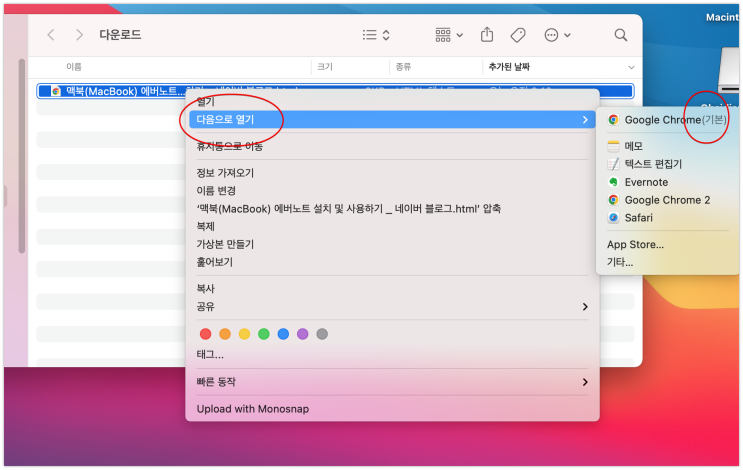Expand the 다음으로 열기 submenu arrow

585,120
